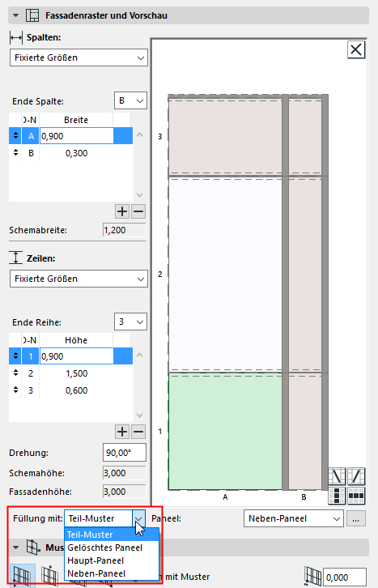Click the Drehung field showing 90,00°
The height and width of the screenshot is (588, 378).
125,453
